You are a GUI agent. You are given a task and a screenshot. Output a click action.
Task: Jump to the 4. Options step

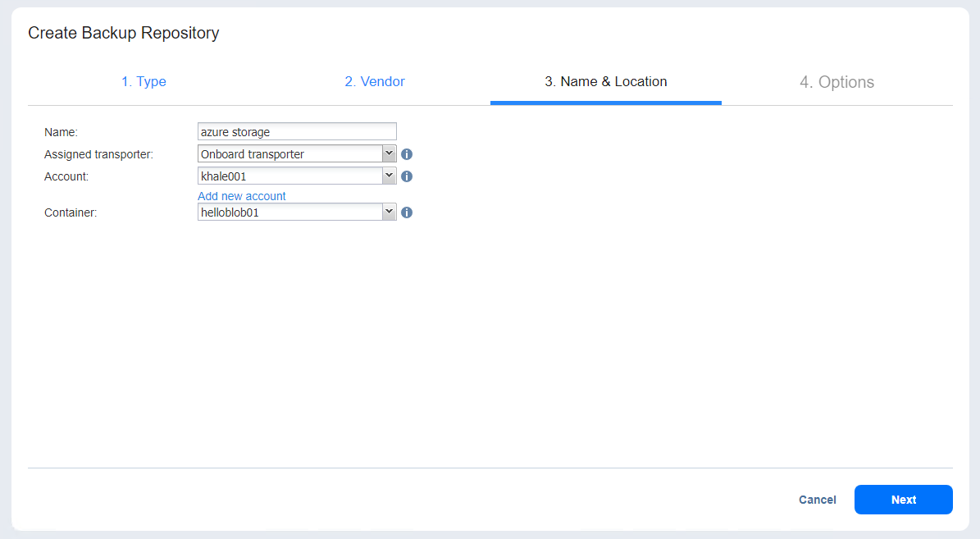pyautogui.click(x=836, y=82)
